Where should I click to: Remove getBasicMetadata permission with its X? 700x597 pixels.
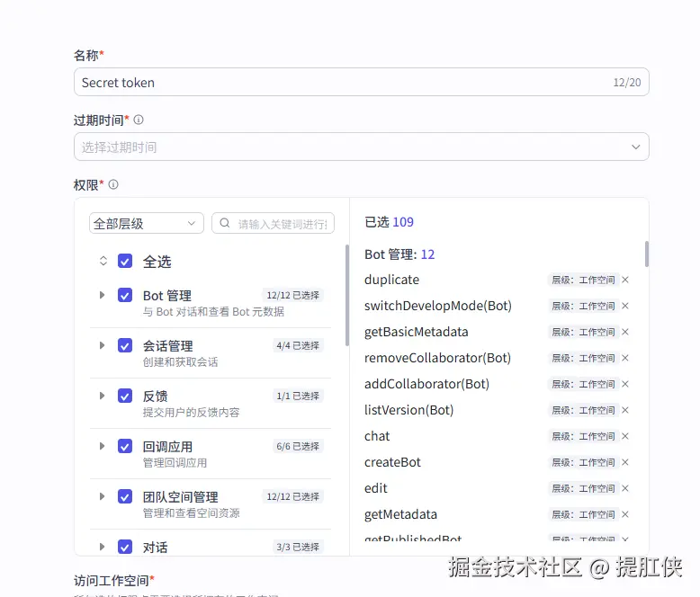tap(625, 332)
